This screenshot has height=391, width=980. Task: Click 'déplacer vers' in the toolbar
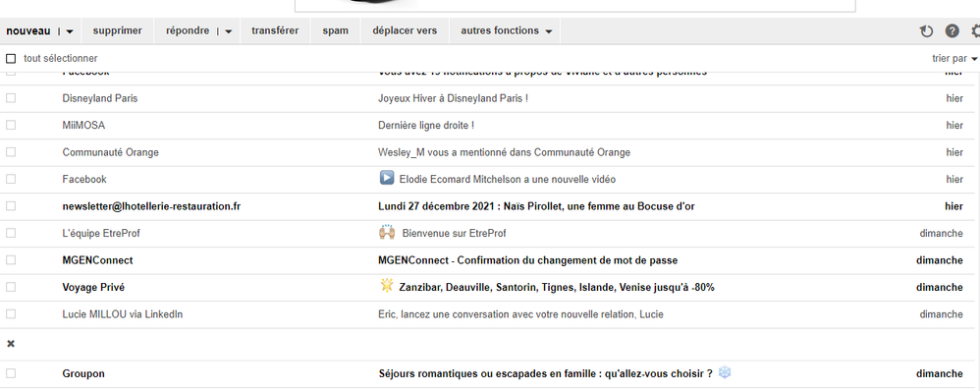pyautogui.click(x=405, y=30)
